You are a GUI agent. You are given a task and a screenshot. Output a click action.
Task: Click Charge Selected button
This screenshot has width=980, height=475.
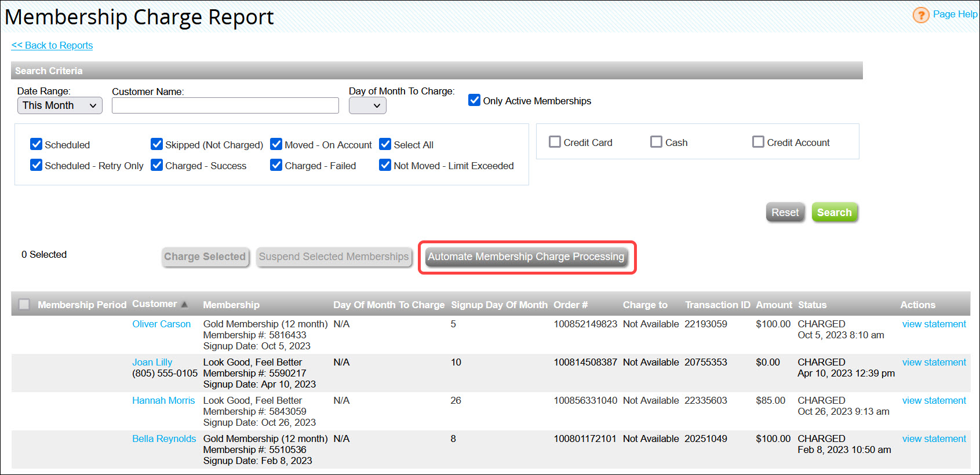pyautogui.click(x=205, y=257)
